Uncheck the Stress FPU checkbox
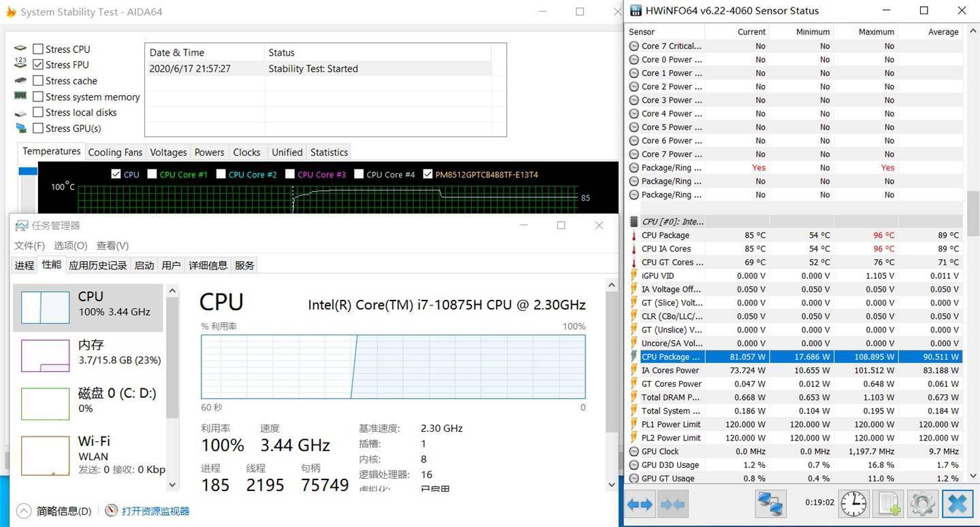 point(38,65)
